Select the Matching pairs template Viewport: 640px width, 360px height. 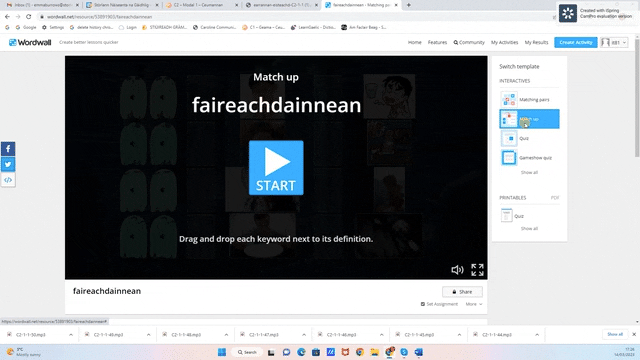point(529,100)
